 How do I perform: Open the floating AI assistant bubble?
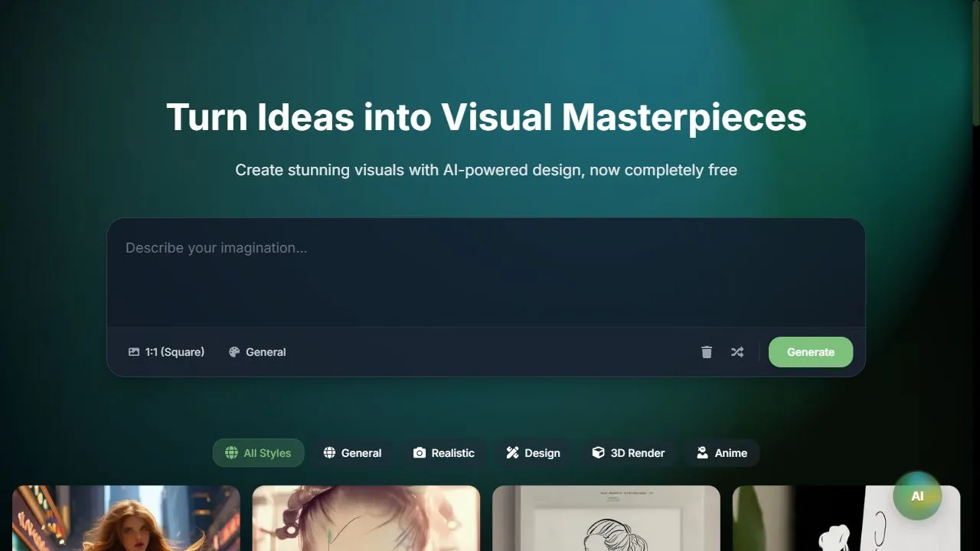pos(917,496)
